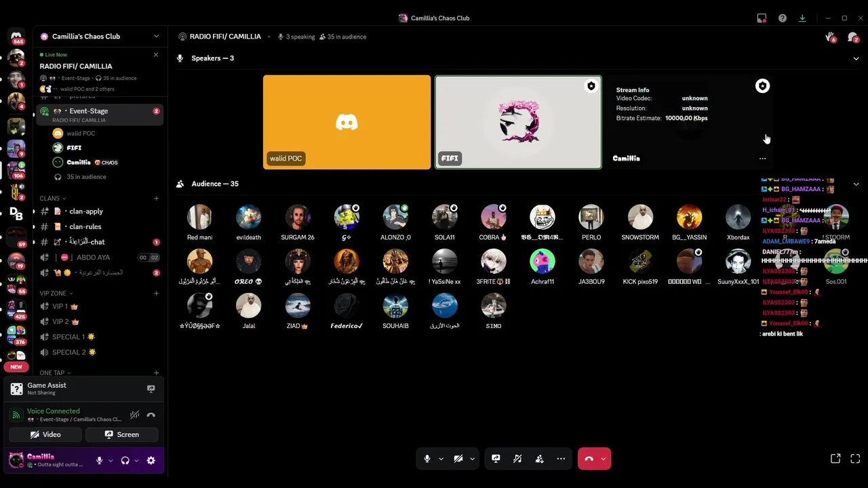Click the Screen share button in sidebar
This screenshot has width=868, height=488.
click(x=122, y=434)
